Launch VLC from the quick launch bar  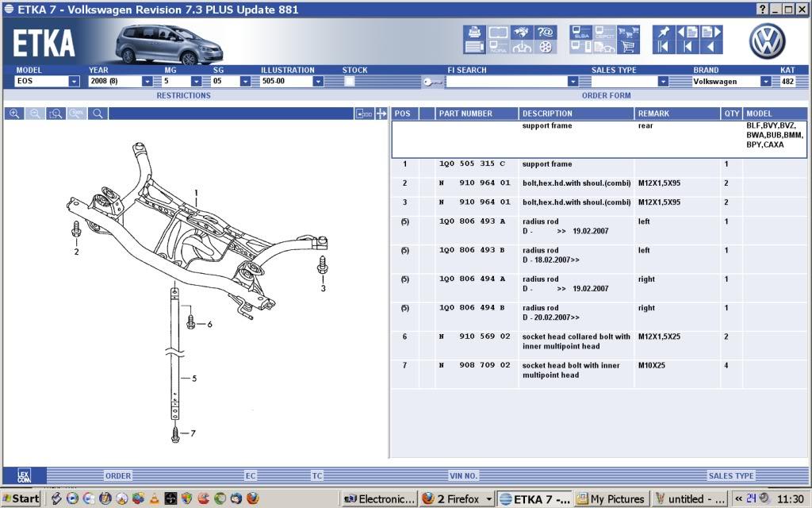pos(154,498)
